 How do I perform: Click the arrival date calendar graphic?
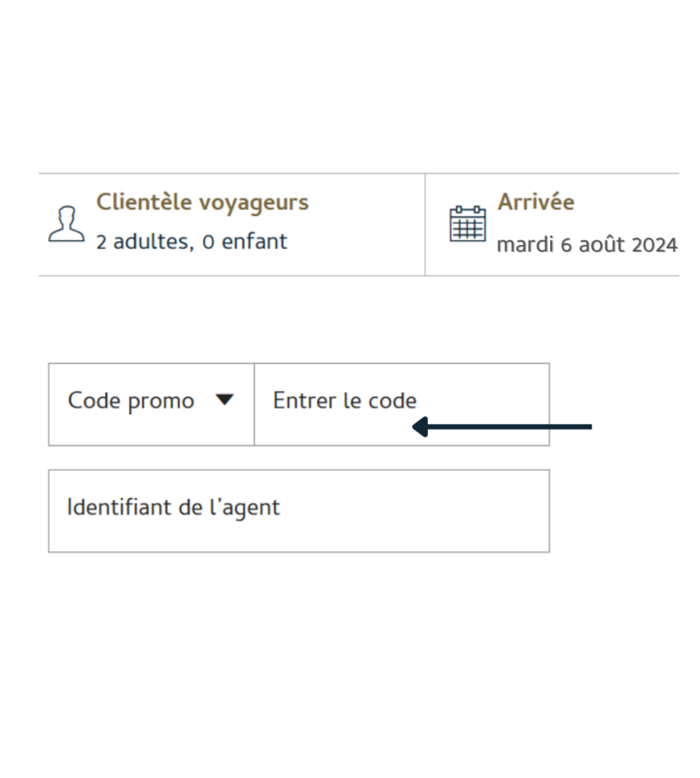coord(468,223)
